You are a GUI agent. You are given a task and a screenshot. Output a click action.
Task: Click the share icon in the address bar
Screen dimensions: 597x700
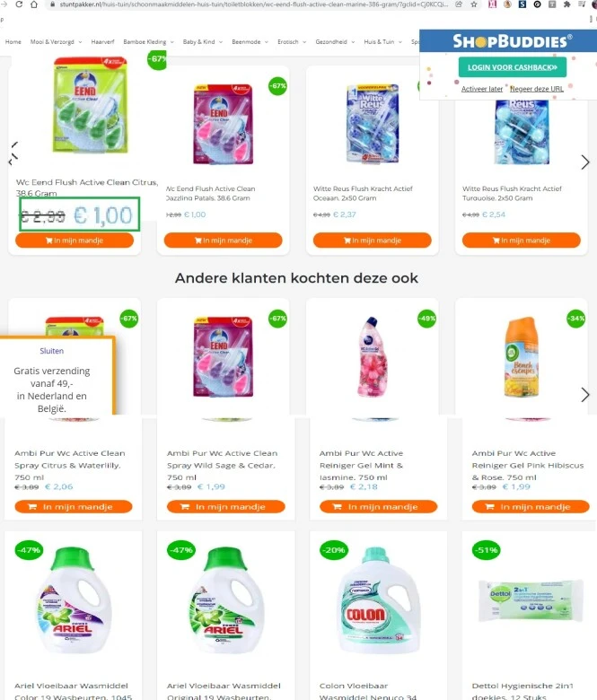(459, 4)
